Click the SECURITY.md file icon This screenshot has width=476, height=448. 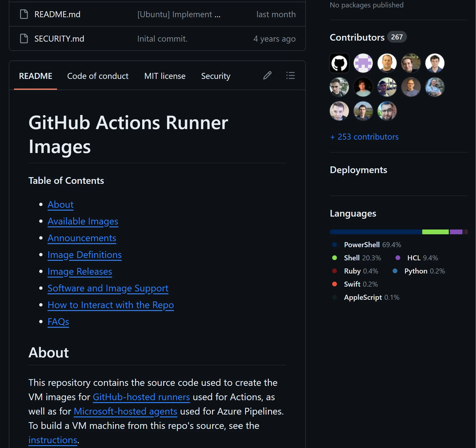(24, 38)
